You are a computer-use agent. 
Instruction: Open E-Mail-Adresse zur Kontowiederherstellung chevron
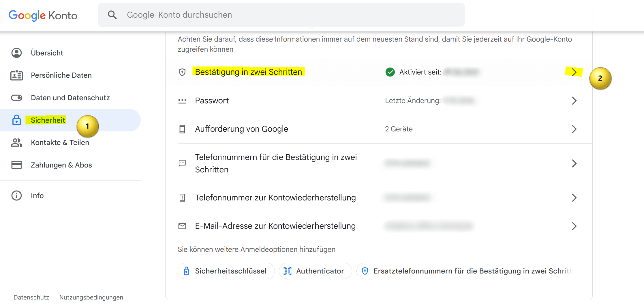click(574, 226)
